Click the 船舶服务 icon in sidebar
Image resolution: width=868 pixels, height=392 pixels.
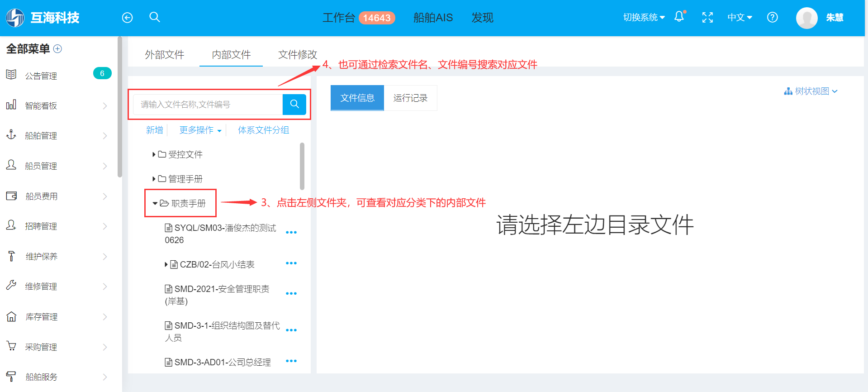[11, 376]
